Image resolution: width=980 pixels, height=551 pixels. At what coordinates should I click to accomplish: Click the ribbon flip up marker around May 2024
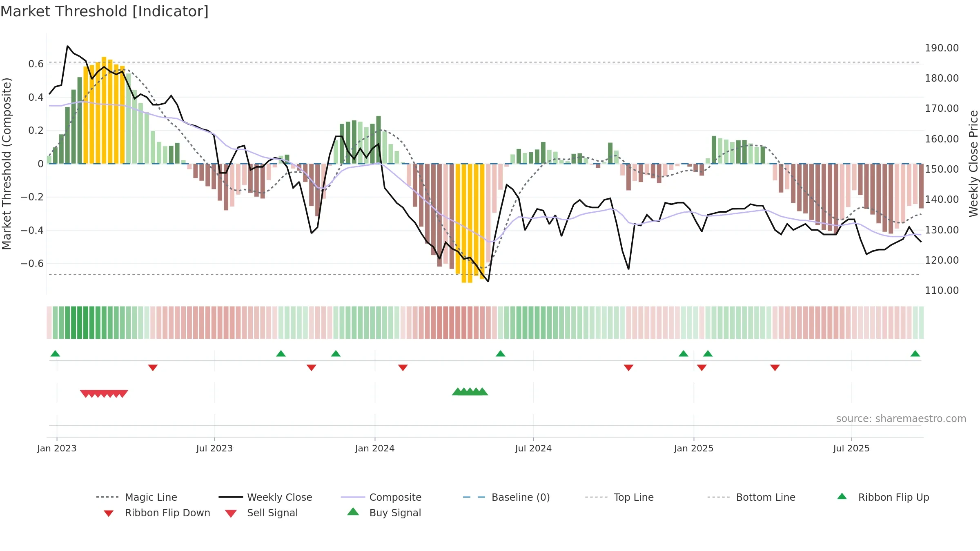point(501,353)
